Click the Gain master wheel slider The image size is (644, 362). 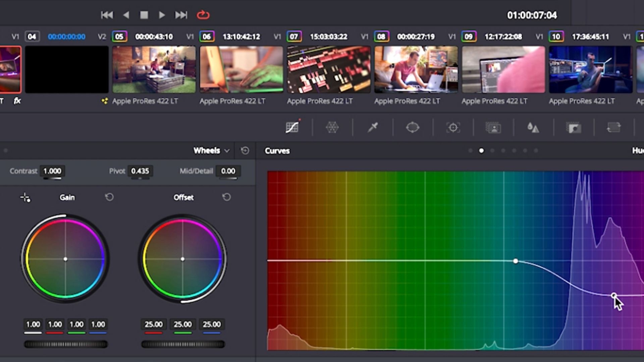pos(66,344)
